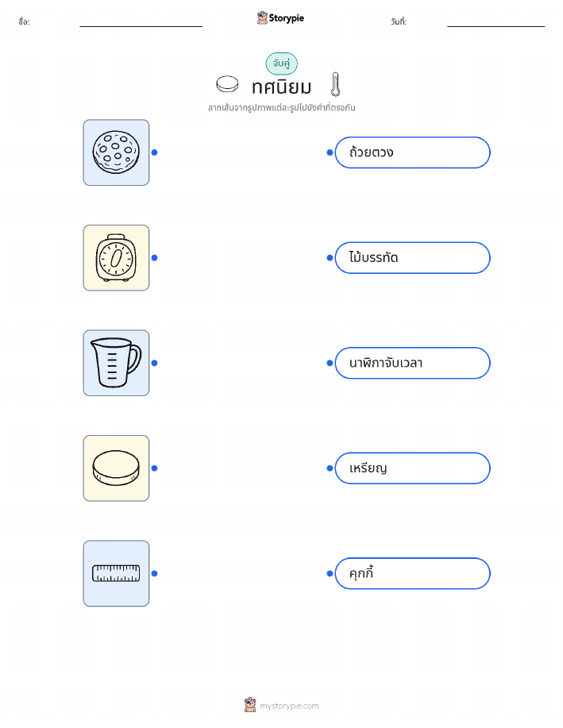Select the ไม้บรรทัด answer box
The width and height of the screenshot is (563, 728).
(412, 258)
